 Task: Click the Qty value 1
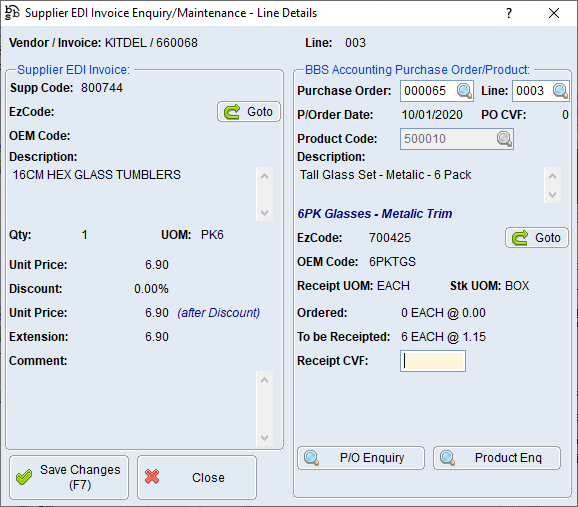click(84, 235)
